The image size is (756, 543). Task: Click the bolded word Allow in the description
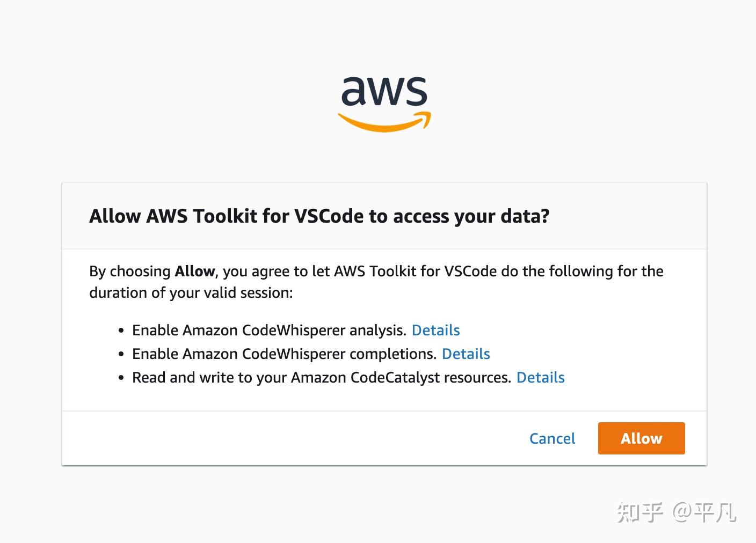pos(193,271)
